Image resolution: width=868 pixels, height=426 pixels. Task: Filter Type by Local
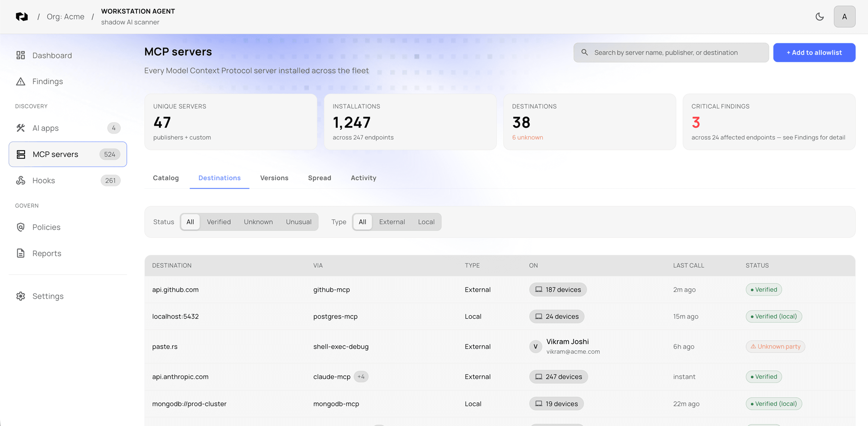tap(426, 222)
